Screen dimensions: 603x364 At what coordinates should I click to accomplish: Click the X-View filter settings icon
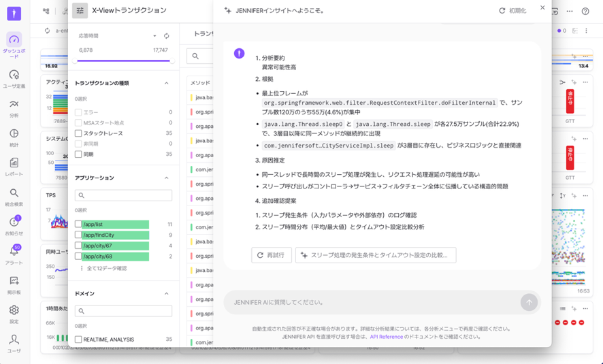80,11
